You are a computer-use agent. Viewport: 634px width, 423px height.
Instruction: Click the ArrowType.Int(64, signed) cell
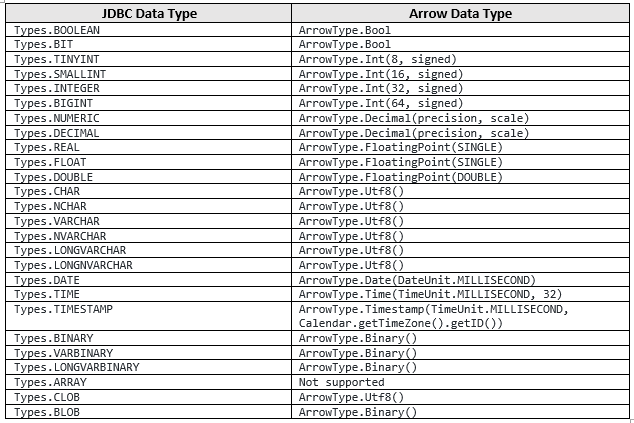tap(377, 103)
